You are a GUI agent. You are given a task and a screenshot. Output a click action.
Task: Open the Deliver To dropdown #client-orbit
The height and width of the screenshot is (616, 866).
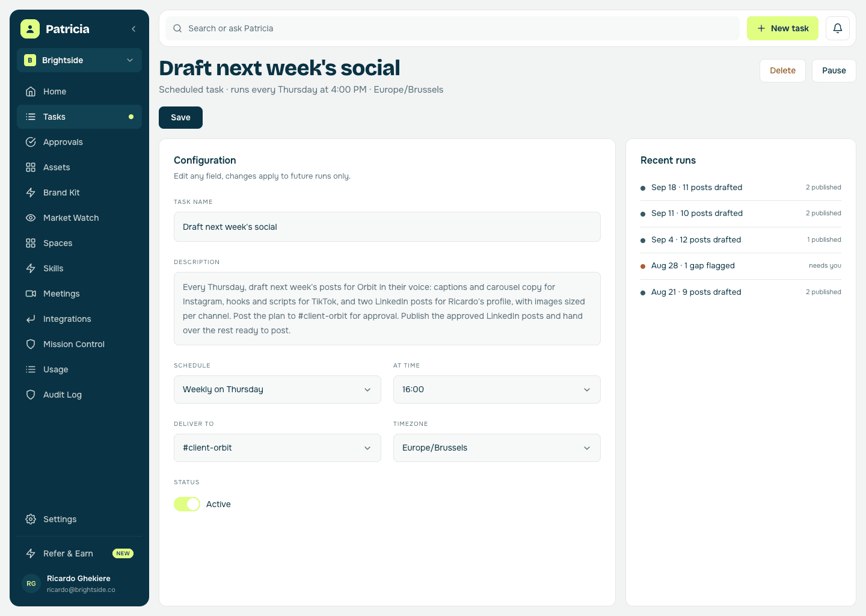[x=277, y=448]
